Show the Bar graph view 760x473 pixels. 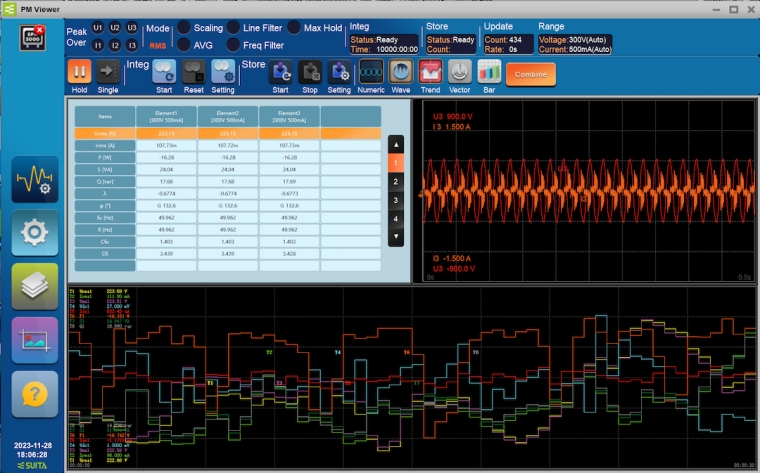488,73
